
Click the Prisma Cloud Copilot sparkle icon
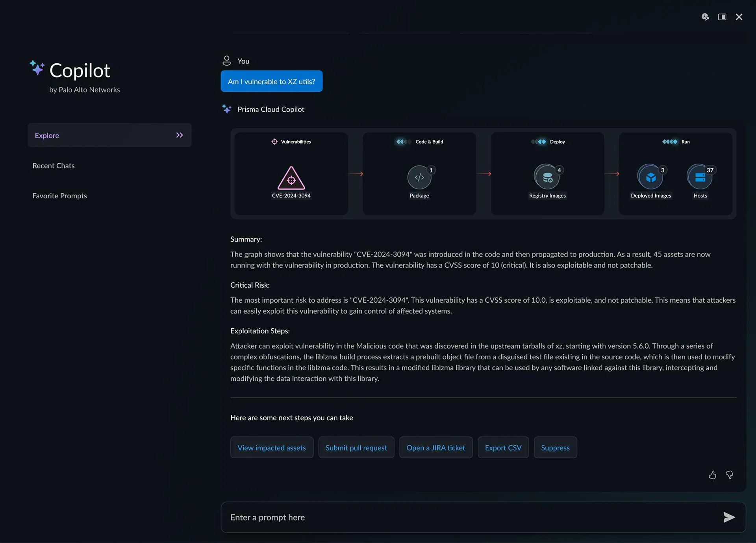click(x=227, y=109)
